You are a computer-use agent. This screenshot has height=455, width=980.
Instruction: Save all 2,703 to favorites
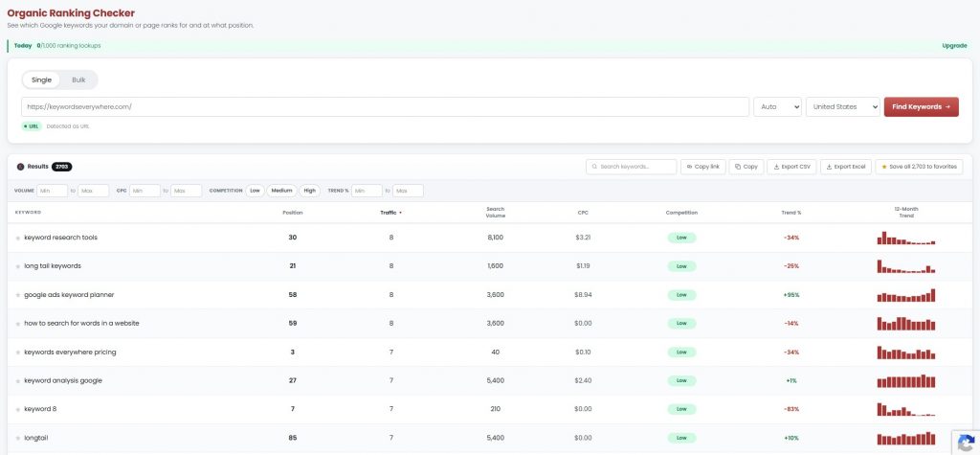click(x=919, y=167)
